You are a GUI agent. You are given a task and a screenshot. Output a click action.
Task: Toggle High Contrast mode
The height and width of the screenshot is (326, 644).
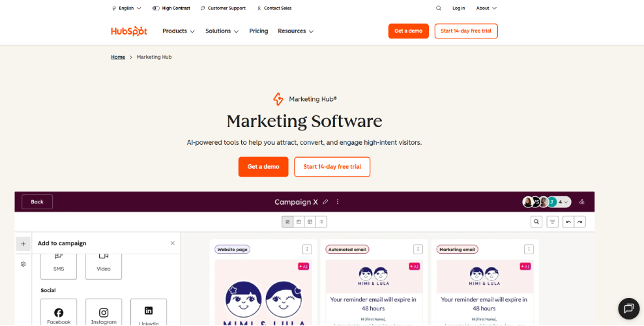coord(171,8)
